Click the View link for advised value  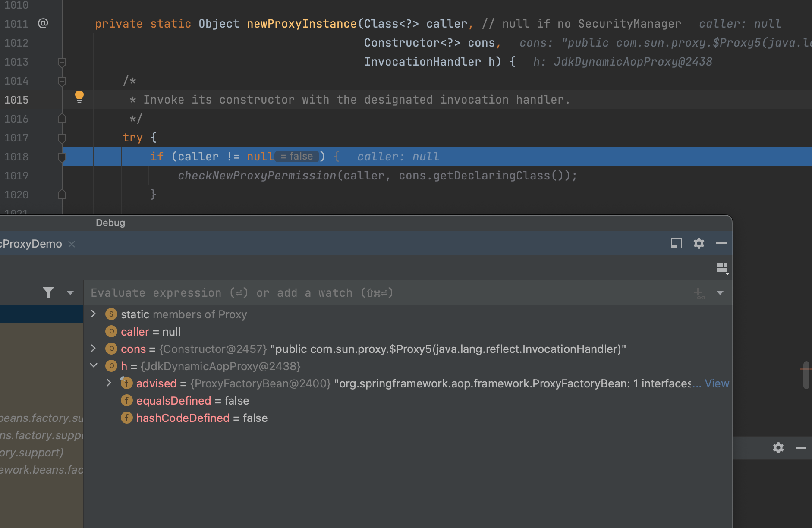pos(717,383)
